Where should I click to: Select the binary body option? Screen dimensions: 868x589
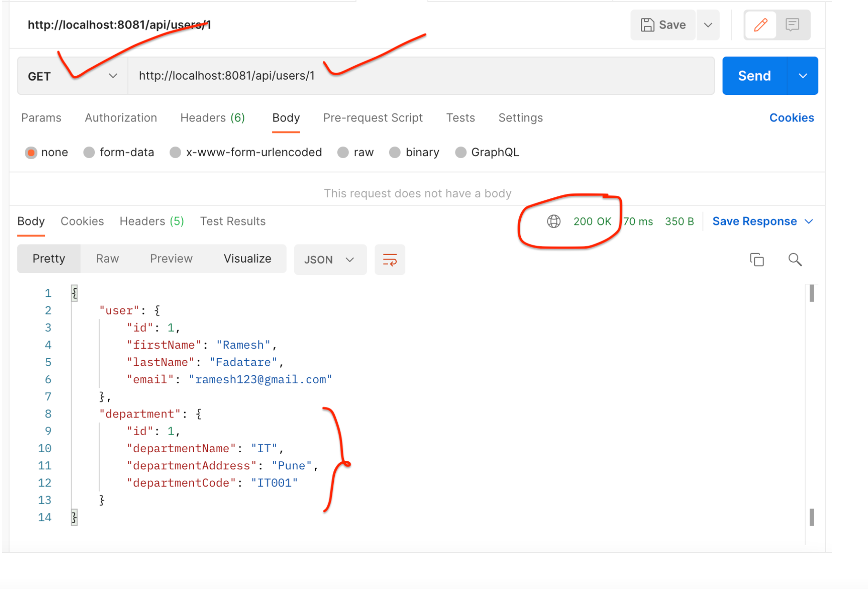pyautogui.click(x=394, y=152)
